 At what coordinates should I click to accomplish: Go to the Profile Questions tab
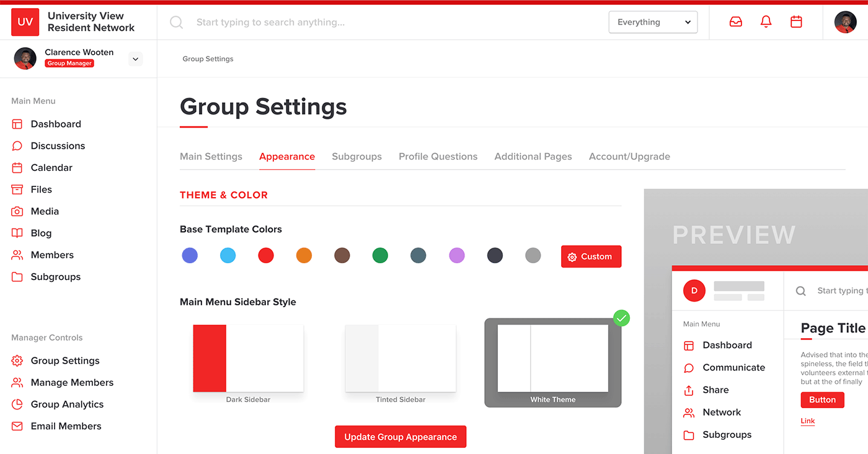point(438,157)
